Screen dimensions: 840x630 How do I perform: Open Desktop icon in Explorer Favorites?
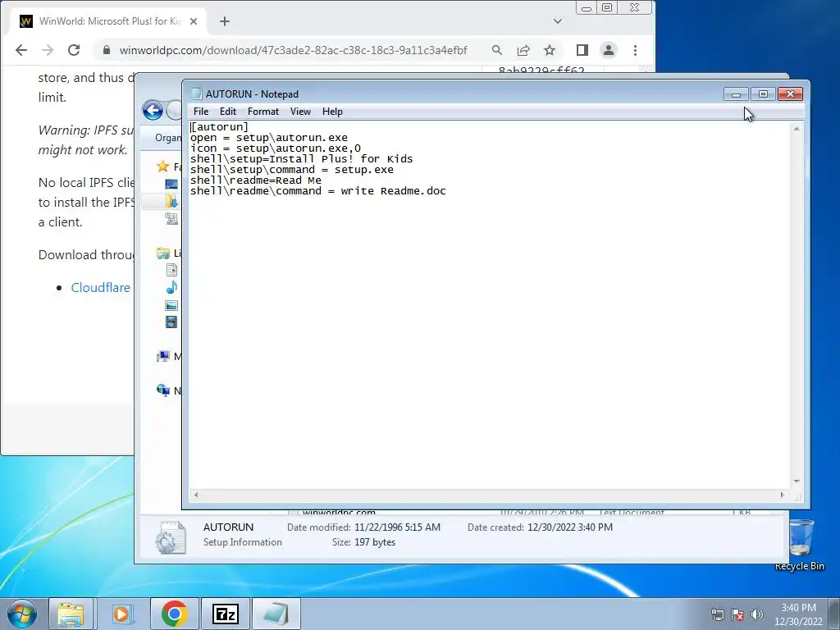(x=171, y=185)
